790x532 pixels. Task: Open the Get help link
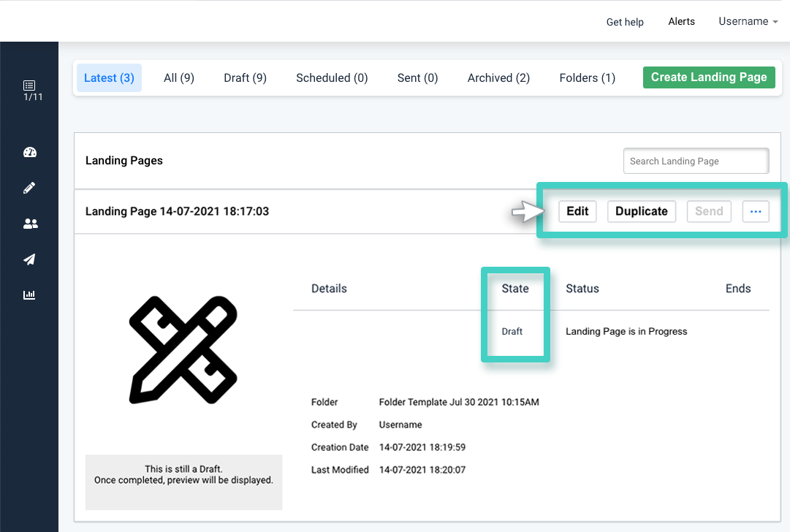(625, 22)
